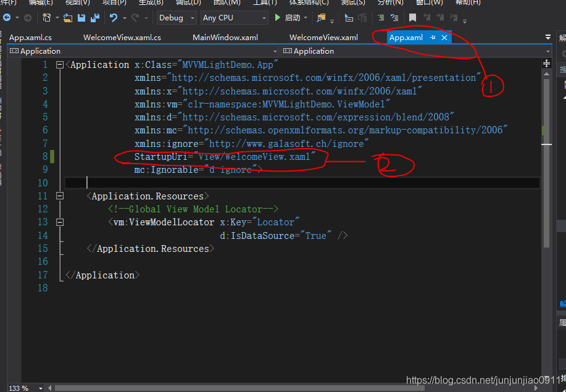This screenshot has width=566, height=392.
Task: Switch to the MainWindow.xaml tab
Action: [225, 38]
